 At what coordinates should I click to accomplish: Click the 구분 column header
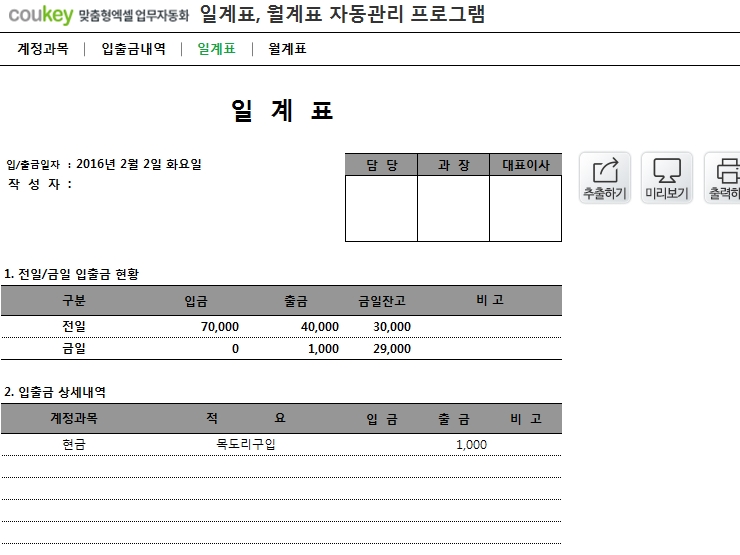pyautogui.click(x=74, y=301)
